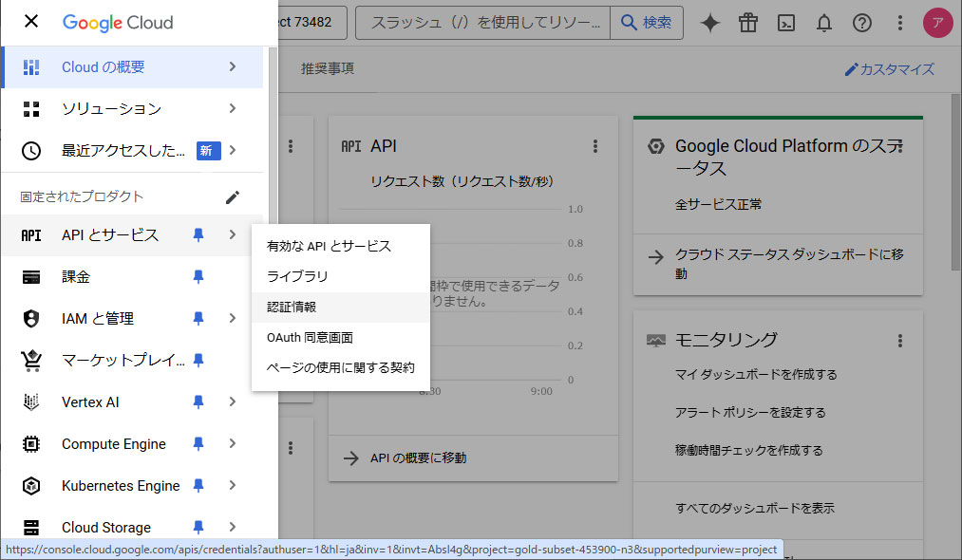
Task: Select the Vertex AI icon
Action: coord(30,402)
